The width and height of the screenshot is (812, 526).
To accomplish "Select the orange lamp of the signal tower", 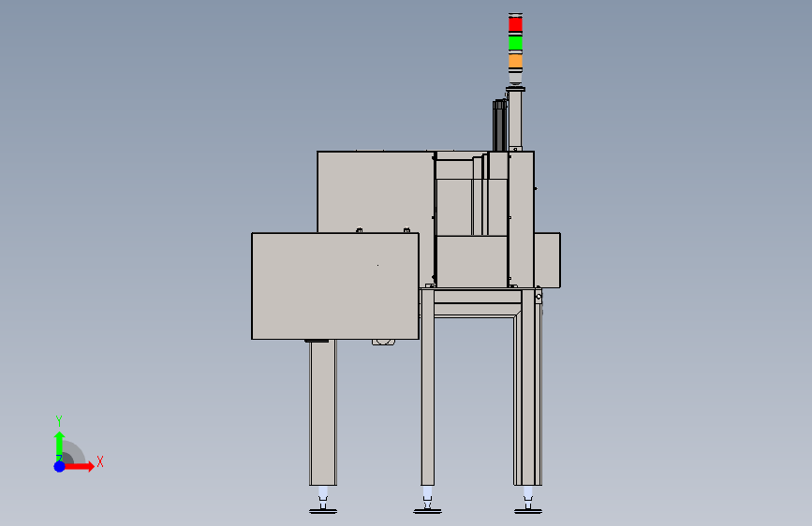I will [515, 61].
